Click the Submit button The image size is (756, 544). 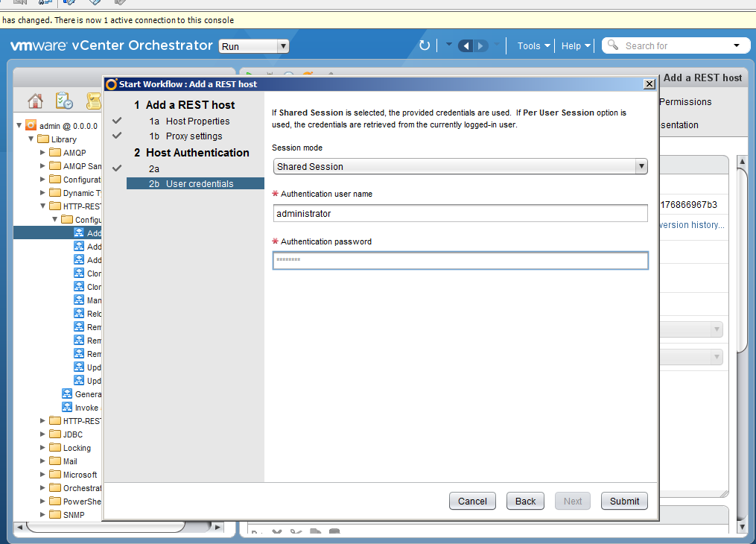(624, 501)
